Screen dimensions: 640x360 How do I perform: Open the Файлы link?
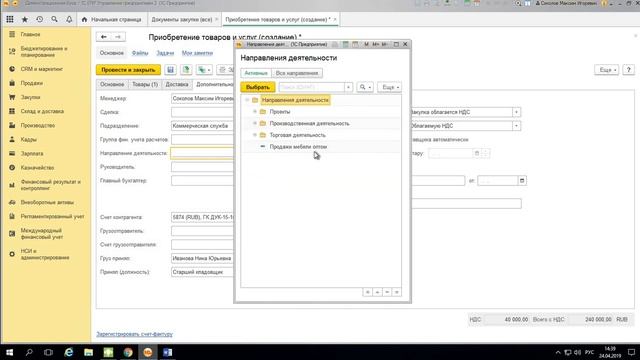[140, 53]
